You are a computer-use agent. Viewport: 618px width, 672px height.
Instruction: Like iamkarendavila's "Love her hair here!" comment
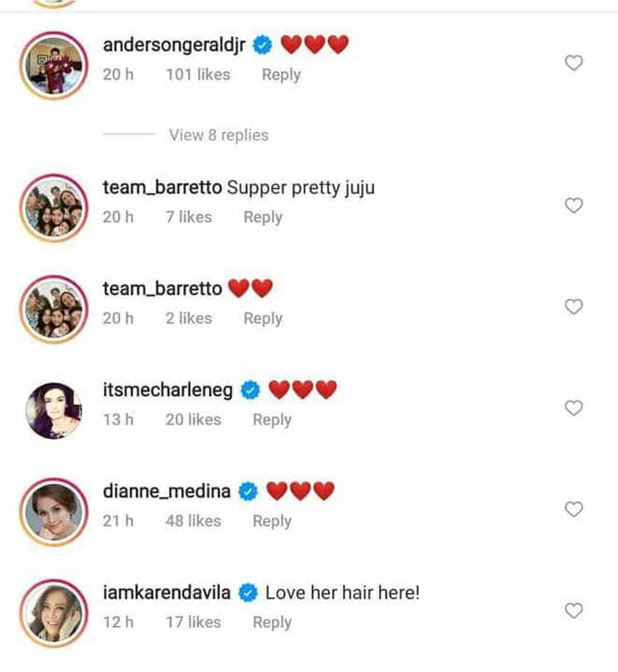tap(574, 611)
